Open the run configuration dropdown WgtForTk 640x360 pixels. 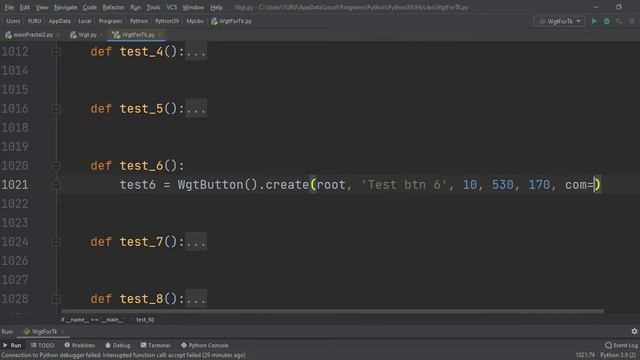point(560,21)
